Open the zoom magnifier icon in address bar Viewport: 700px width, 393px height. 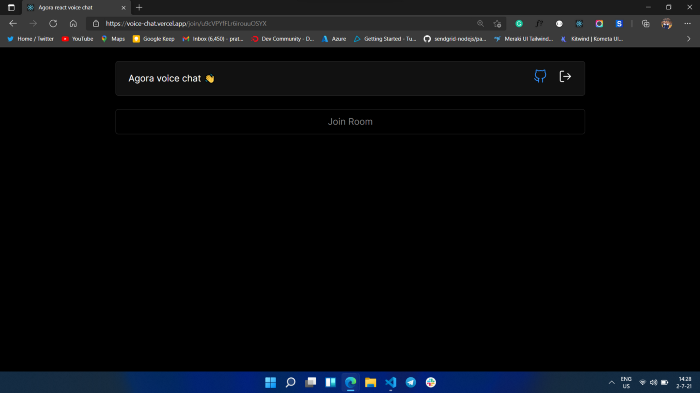click(x=480, y=24)
